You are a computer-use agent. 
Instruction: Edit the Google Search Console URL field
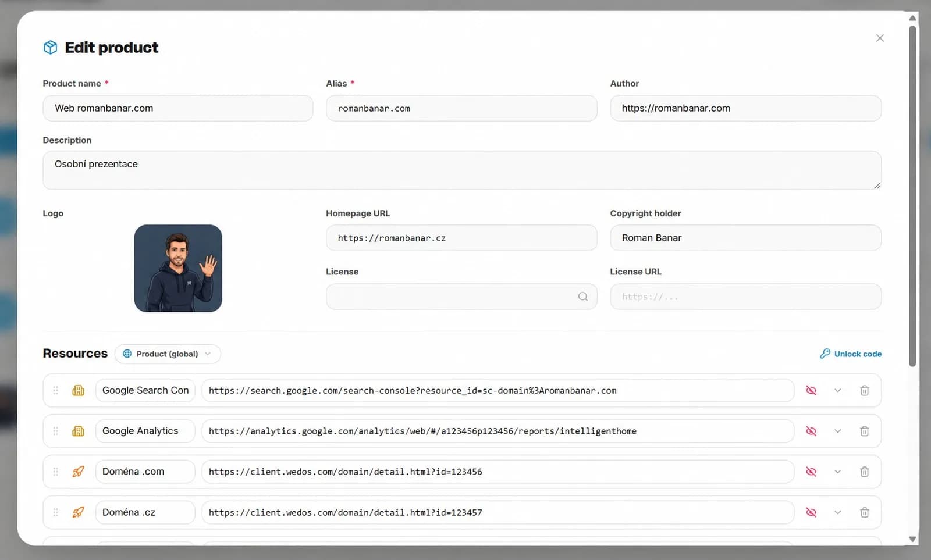[x=498, y=390]
